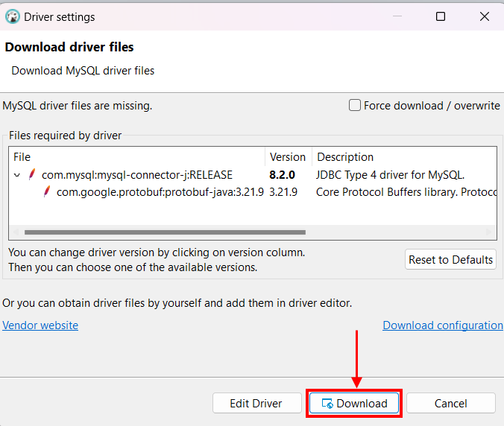The height and width of the screenshot is (426, 504).
Task: Click the scrollbar's right arrow in file list
Action: pos(488,232)
